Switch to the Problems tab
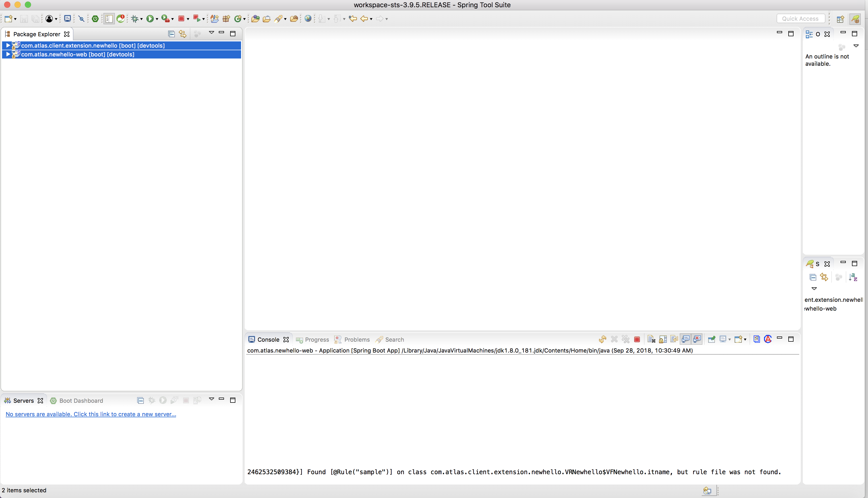The image size is (868, 498). tap(352, 340)
